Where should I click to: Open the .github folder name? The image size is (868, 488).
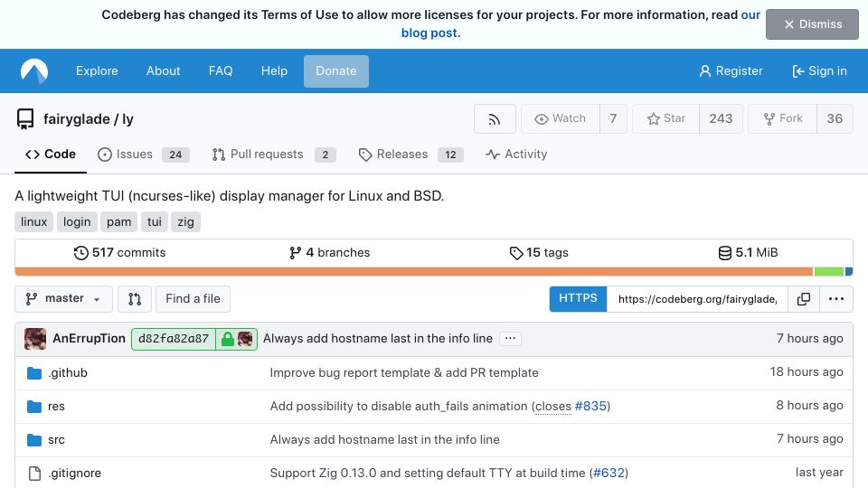point(68,373)
